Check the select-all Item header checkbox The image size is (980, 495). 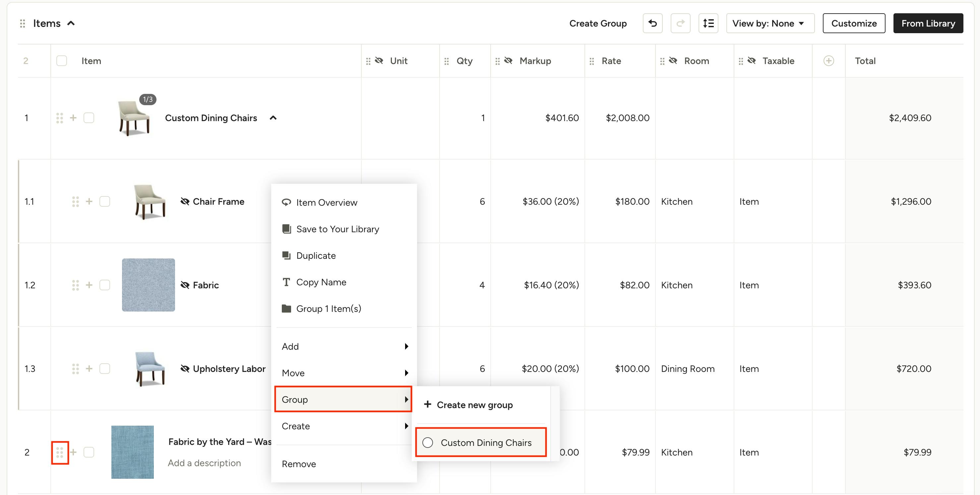62,61
